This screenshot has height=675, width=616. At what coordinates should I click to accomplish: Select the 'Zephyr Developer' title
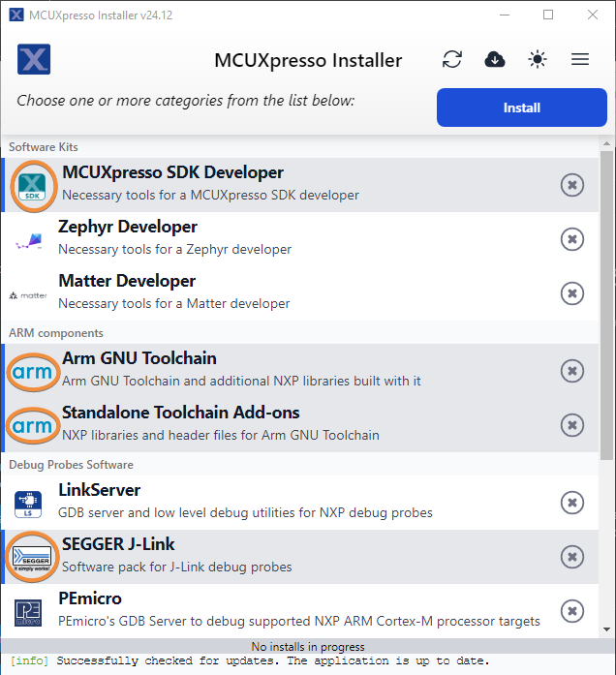point(128,227)
